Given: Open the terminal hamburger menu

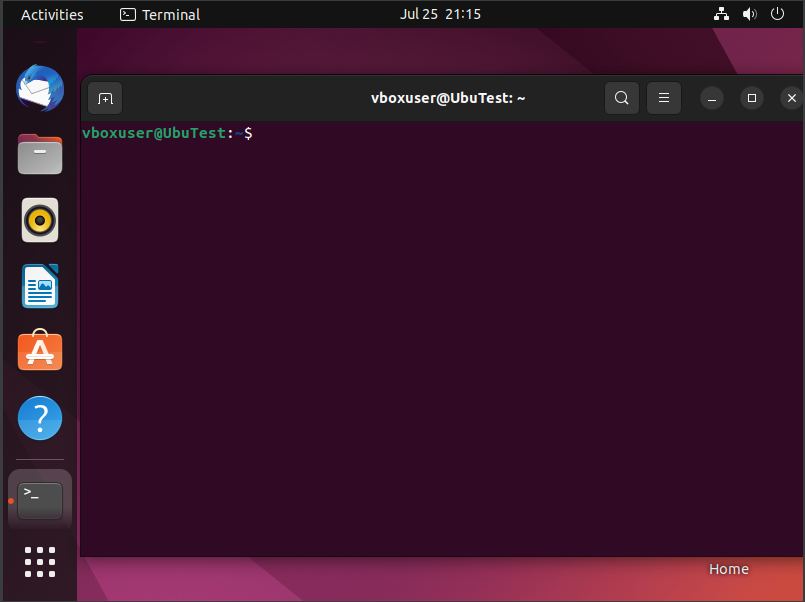Looking at the screenshot, I should pos(664,98).
